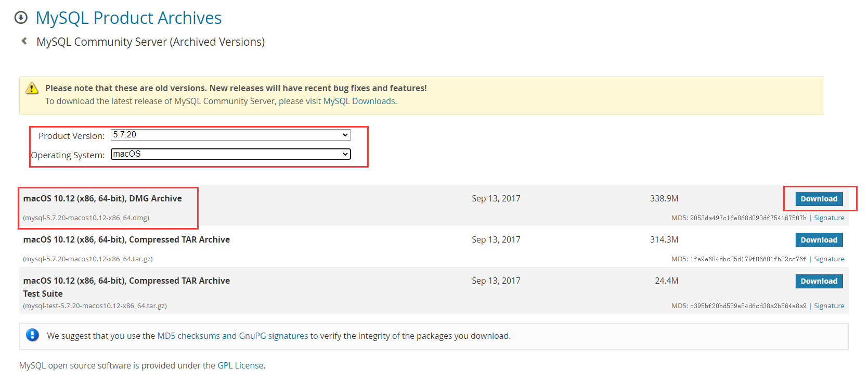Select filename mysql-5.7.20-macos10.12-x86_64.dmg text
Viewport: 868px width, 381px height.
coord(86,218)
